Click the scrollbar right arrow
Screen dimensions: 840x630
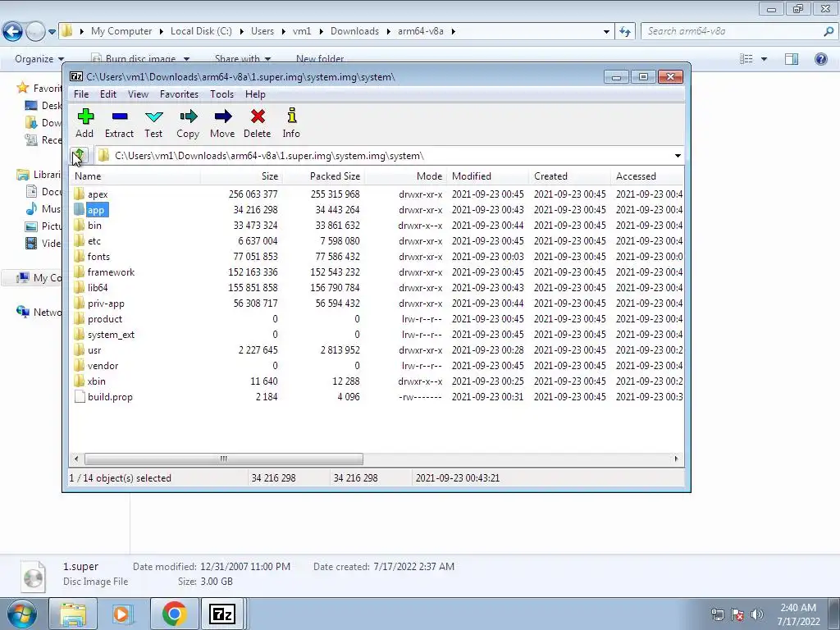pyautogui.click(x=676, y=459)
